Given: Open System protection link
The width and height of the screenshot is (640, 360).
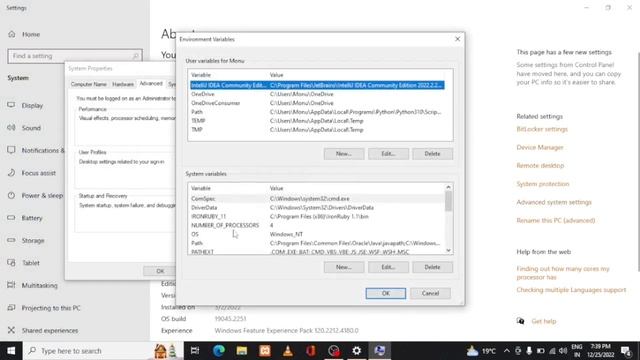Looking at the screenshot, I should point(542,184).
